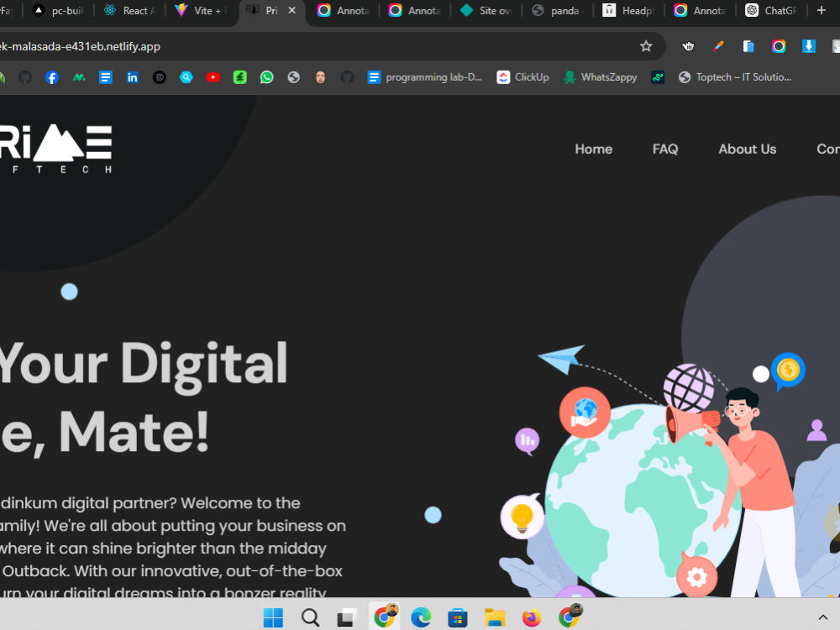Launch Microsoft Edge from the taskbar

(421, 617)
